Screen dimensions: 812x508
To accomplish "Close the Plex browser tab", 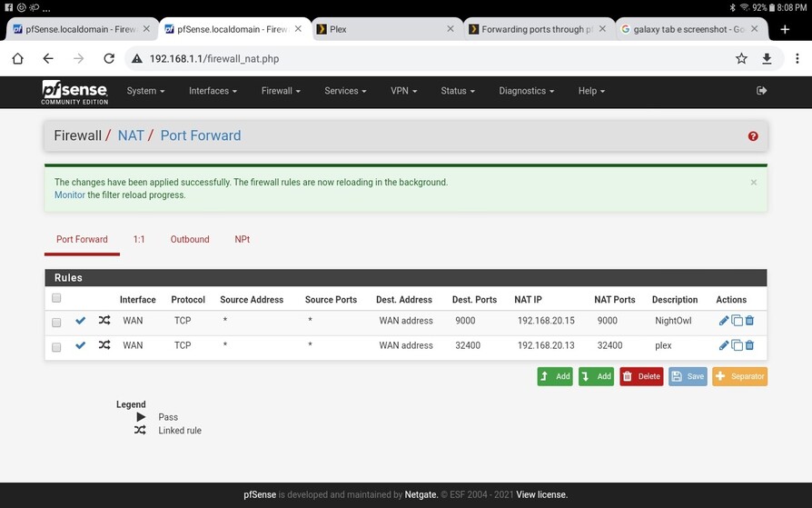I will (451, 29).
